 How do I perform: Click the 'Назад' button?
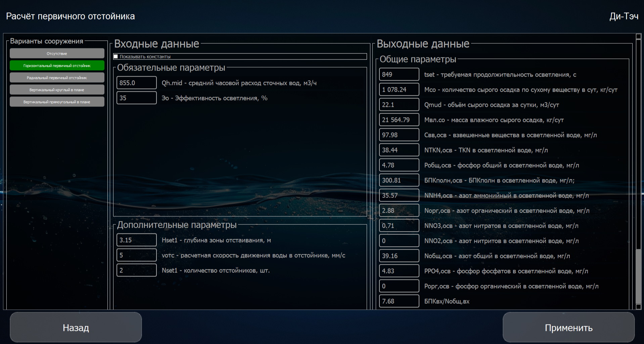(x=76, y=328)
